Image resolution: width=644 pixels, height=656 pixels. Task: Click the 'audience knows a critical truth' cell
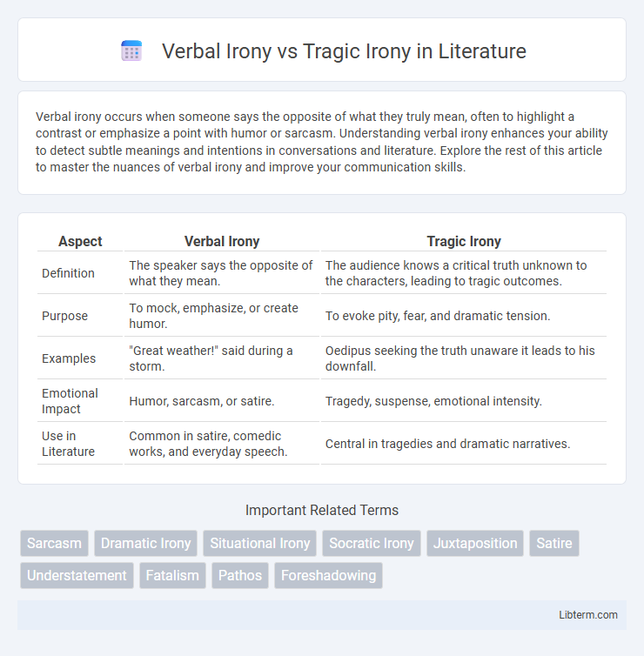464,273
